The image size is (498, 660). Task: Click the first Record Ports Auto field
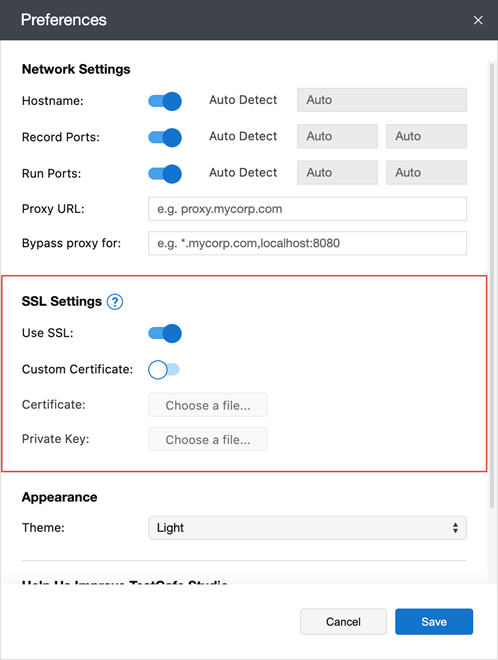coord(337,136)
